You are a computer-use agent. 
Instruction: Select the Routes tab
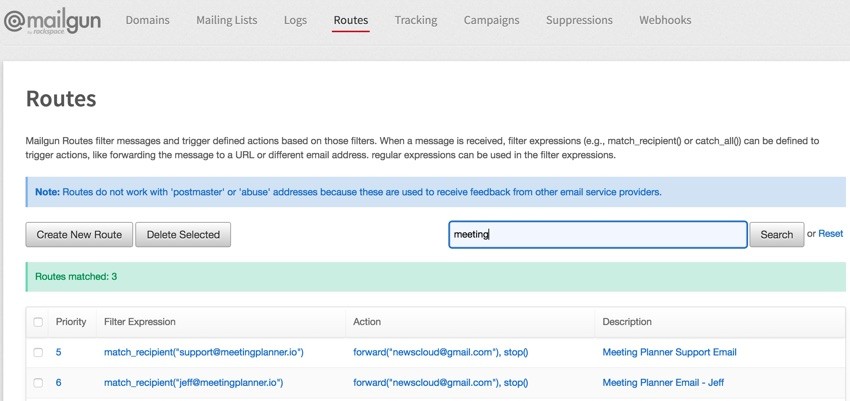pyautogui.click(x=351, y=20)
